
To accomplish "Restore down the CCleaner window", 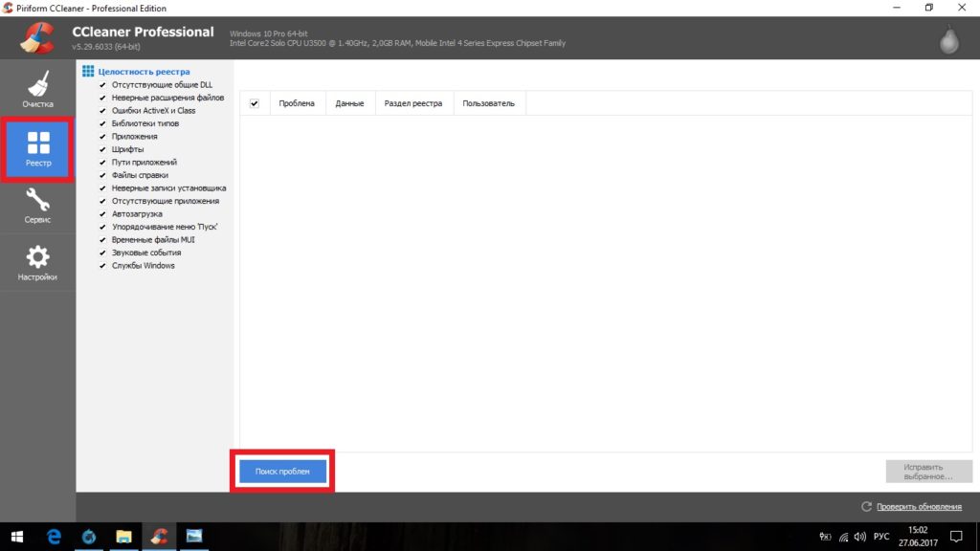I will coord(929,8).
